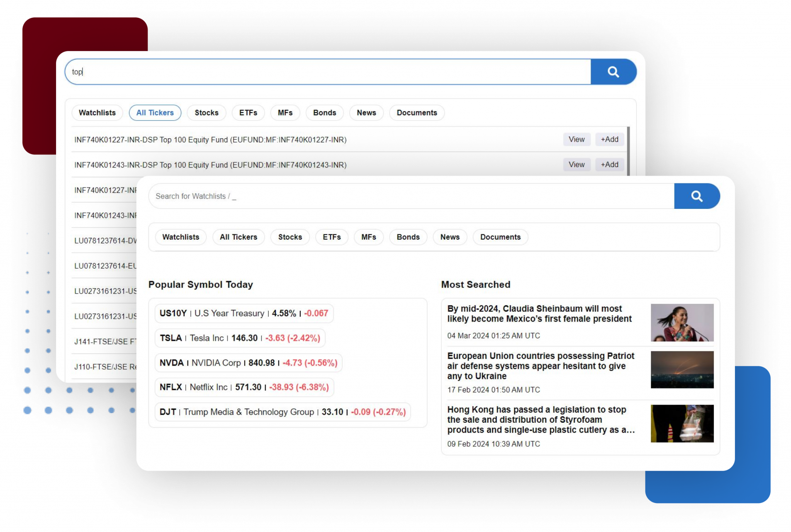
Task: Select MFs tab in the back window
Action: [x=285, y=113]
